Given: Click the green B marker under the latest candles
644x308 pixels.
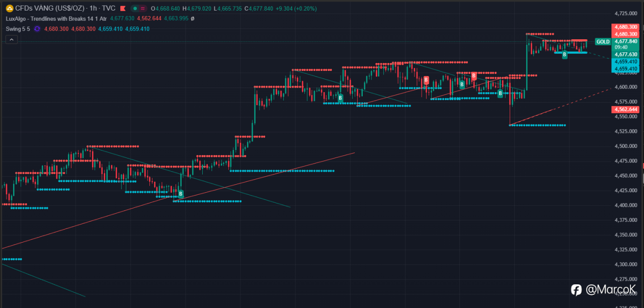Looking at the screenshot, I should click(565, 54).
